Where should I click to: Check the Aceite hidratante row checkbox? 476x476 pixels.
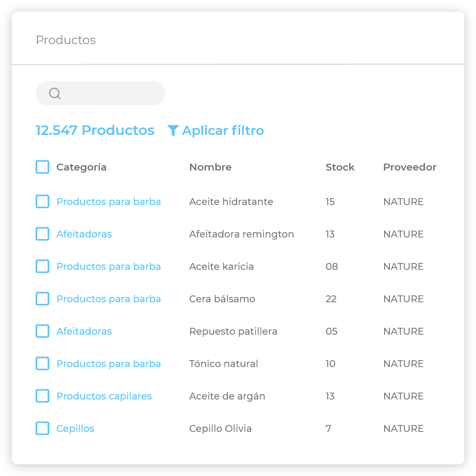(x=42, y=202)
